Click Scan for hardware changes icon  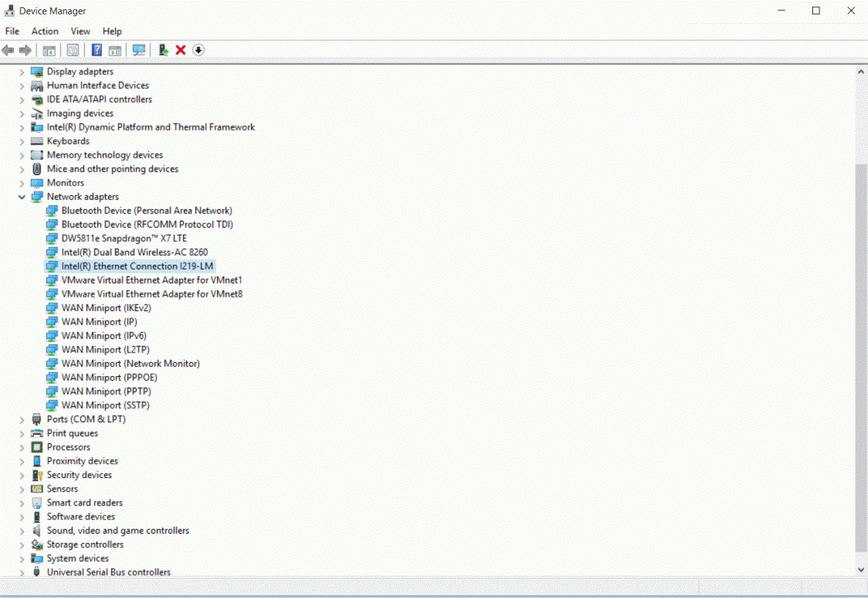[139, 50]
